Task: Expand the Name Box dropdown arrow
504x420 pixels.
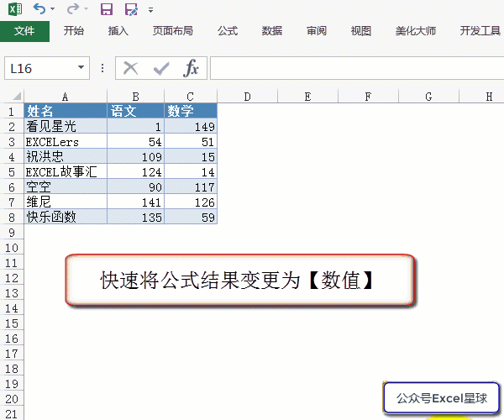Action: pos(81,68)
